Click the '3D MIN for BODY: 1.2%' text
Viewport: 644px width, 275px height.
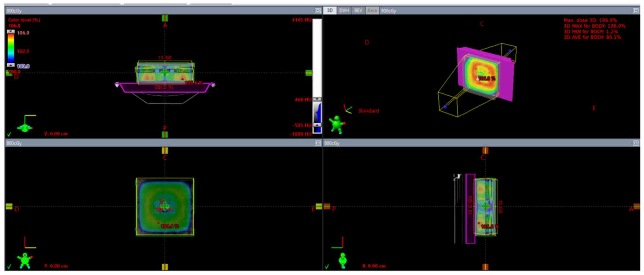click(590, 31)
